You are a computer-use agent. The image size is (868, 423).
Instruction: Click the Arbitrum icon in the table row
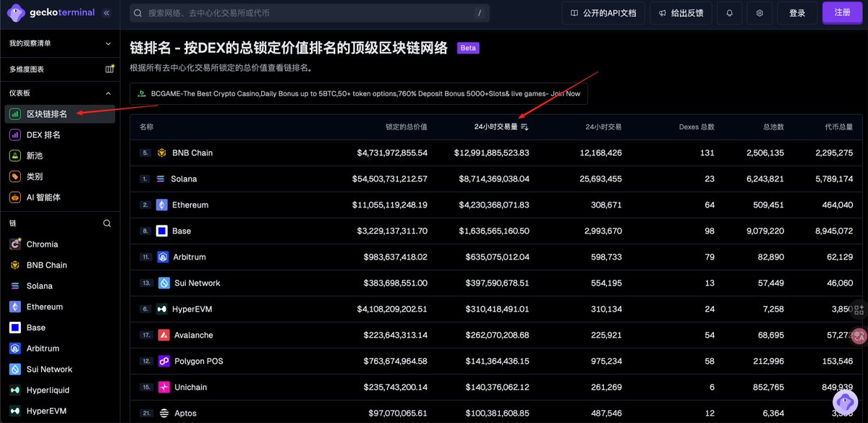click(163, 257)
